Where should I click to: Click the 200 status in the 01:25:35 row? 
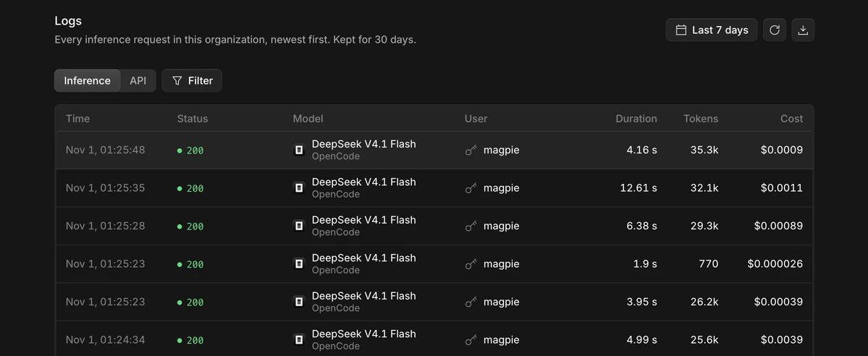(x=190, y=189)
